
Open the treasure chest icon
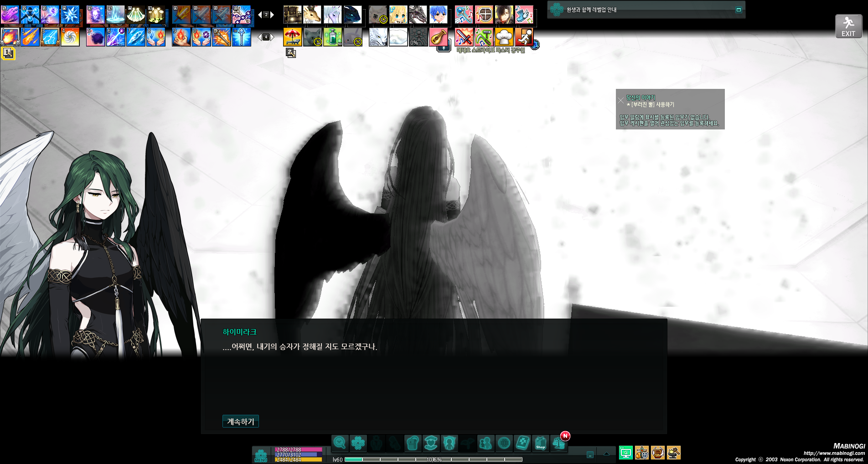[658, 453]
